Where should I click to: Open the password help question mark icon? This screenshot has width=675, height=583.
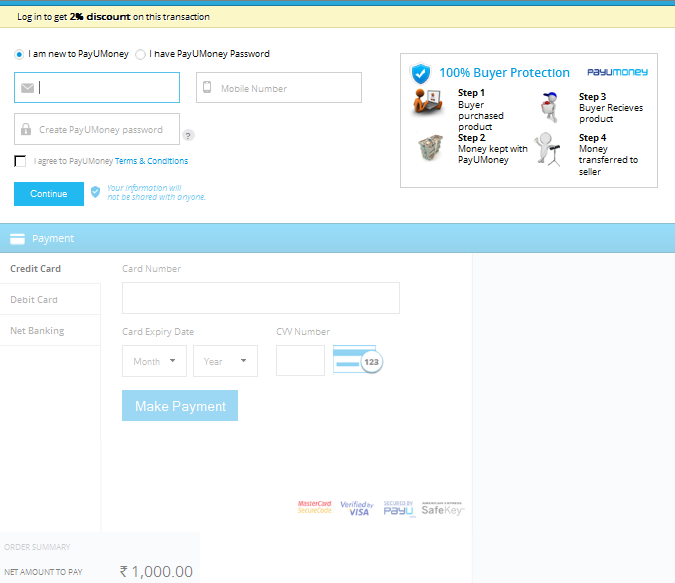[x=188, y=135]
